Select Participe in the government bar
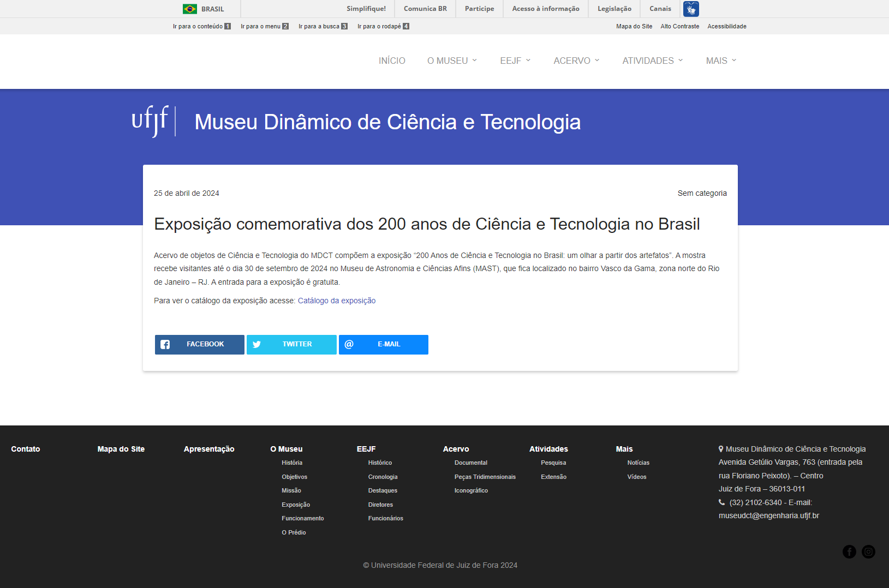Image resolution: width=889 pixels, height=588 pixels. coord(480,9)
